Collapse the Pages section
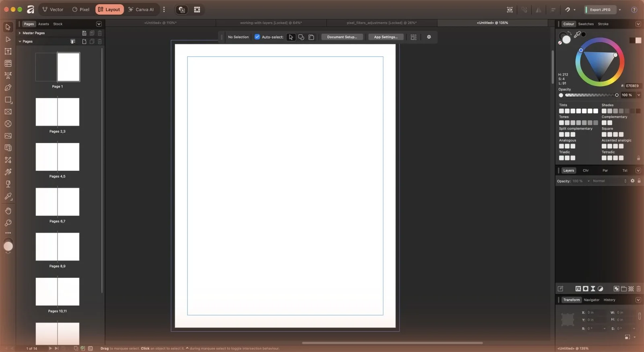The height and width of the screenshot is (352, 644). click(x=20, y=41)
